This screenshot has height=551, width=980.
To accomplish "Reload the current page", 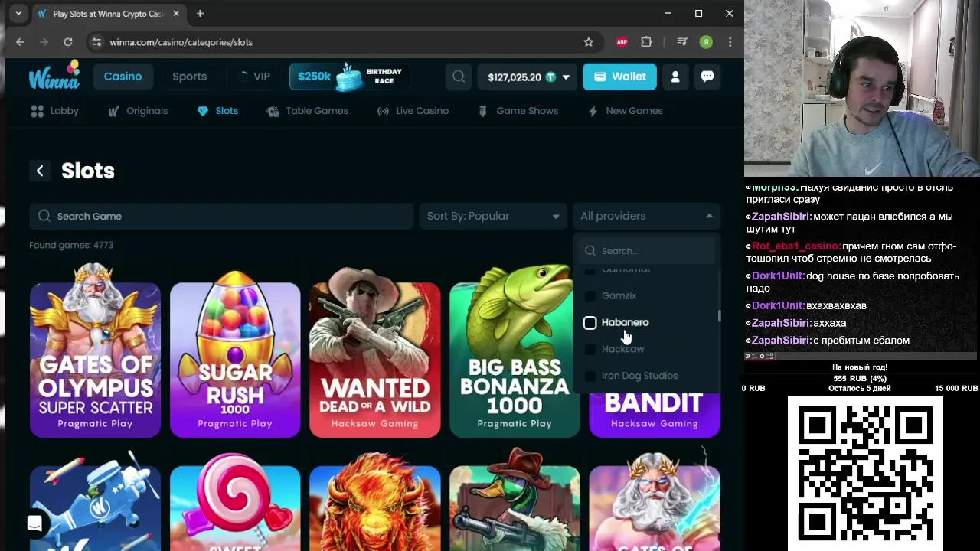I will pos(68,42).
